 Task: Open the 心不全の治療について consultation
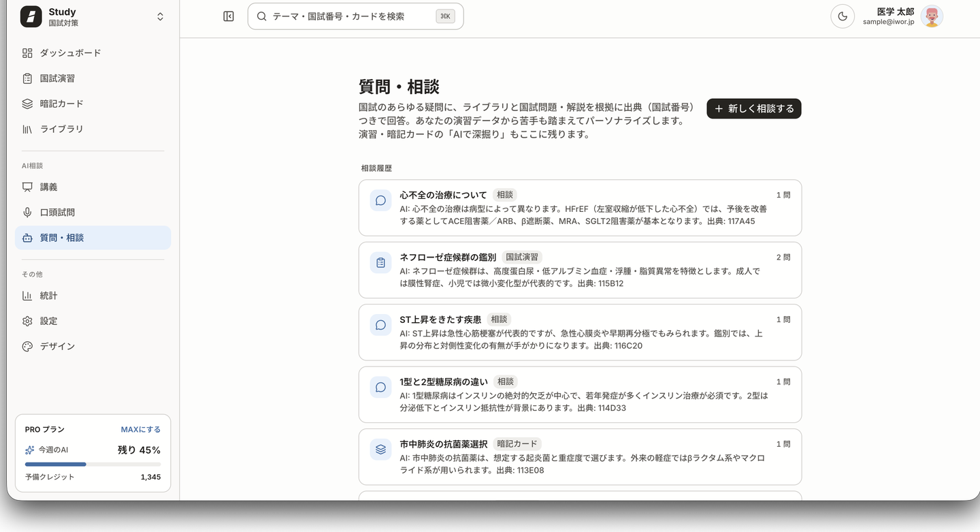pos(580,208)
